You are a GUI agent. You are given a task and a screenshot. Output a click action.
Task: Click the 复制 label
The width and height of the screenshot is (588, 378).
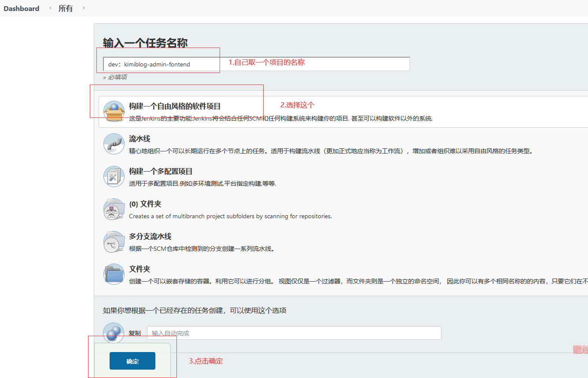(135, 333)
